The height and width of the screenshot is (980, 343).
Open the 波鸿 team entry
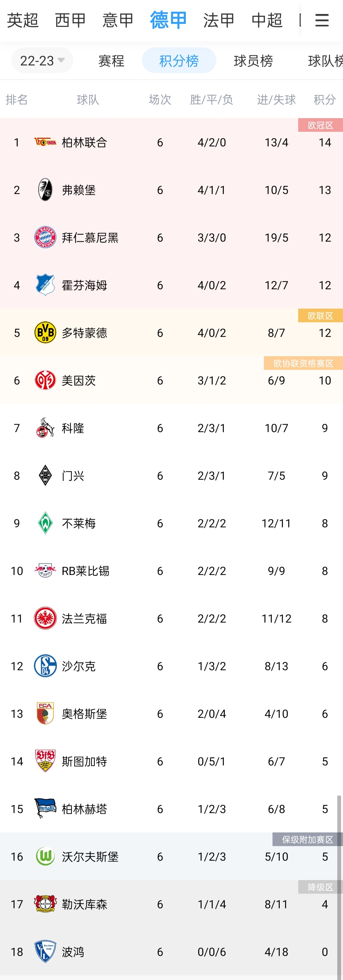pyautogui.click(x=171, y=951)
